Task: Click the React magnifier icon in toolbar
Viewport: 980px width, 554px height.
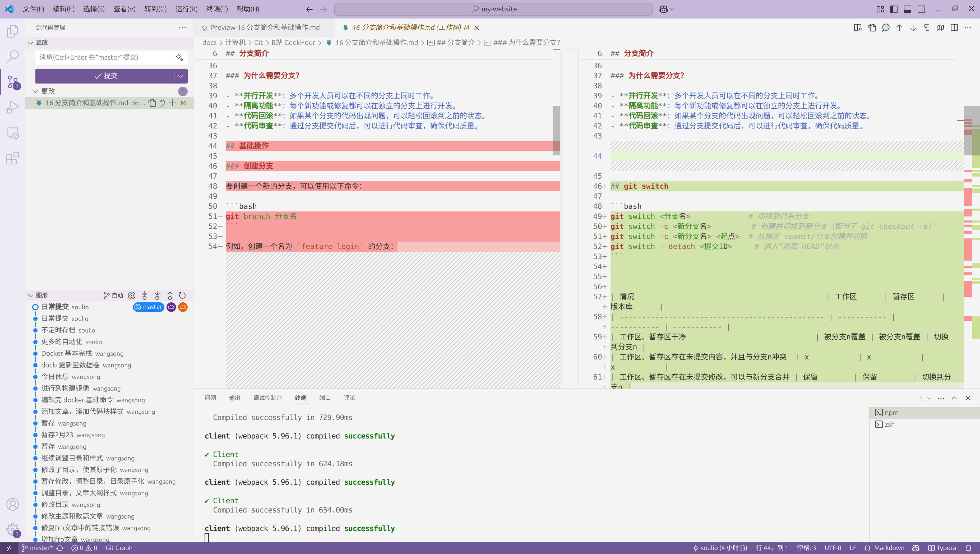Action: pyautogui.click(x=886, y=27)
